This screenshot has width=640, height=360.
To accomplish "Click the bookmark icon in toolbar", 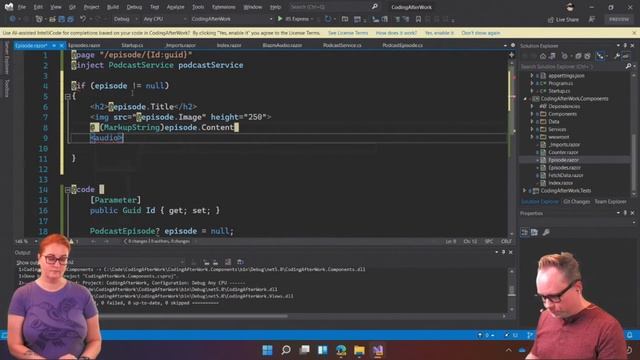I will click(418, 19).
